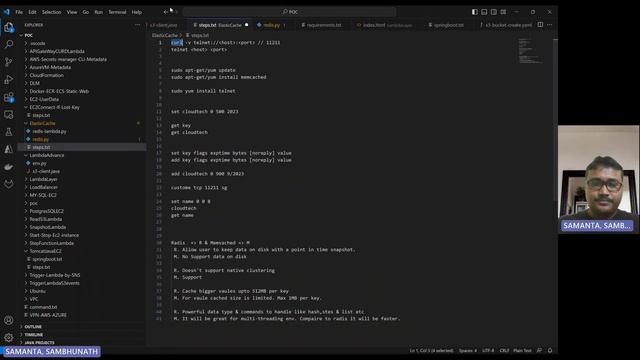Viewport: 640px width, 360px height.
Task: Click the CRLF line ending indicator
Action: coord(504,351)
